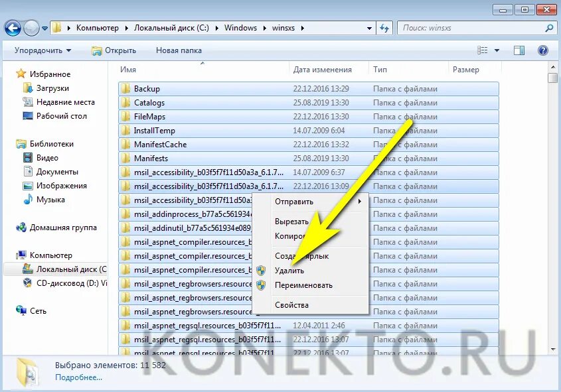Click the Refresh button beside the address bar

pos(384,28)
